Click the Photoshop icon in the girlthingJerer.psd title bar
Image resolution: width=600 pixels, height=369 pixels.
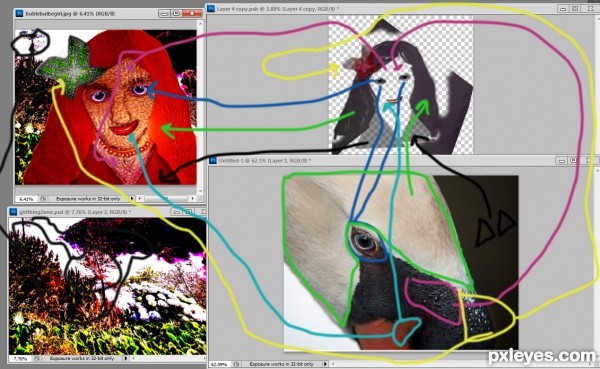13,211
